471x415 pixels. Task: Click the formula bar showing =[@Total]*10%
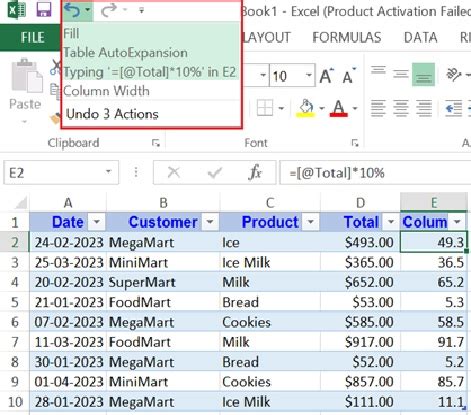pyautogui.click(x=375, y=173)
